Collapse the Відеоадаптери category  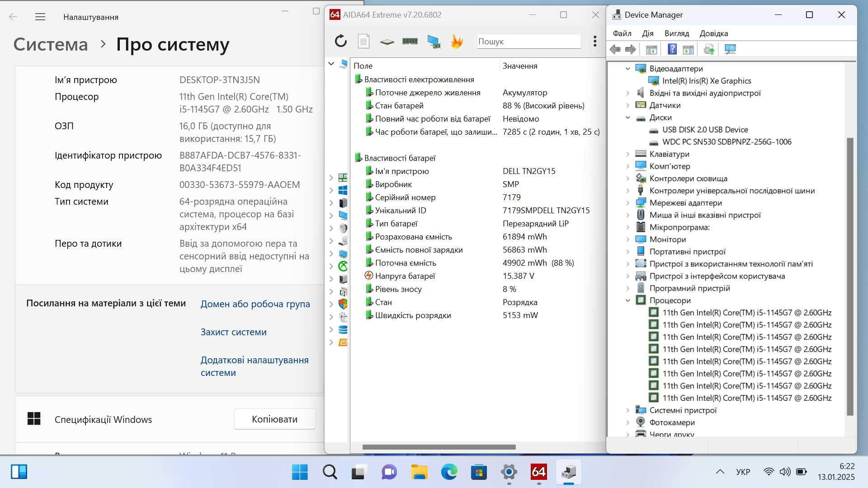point(627,69)
